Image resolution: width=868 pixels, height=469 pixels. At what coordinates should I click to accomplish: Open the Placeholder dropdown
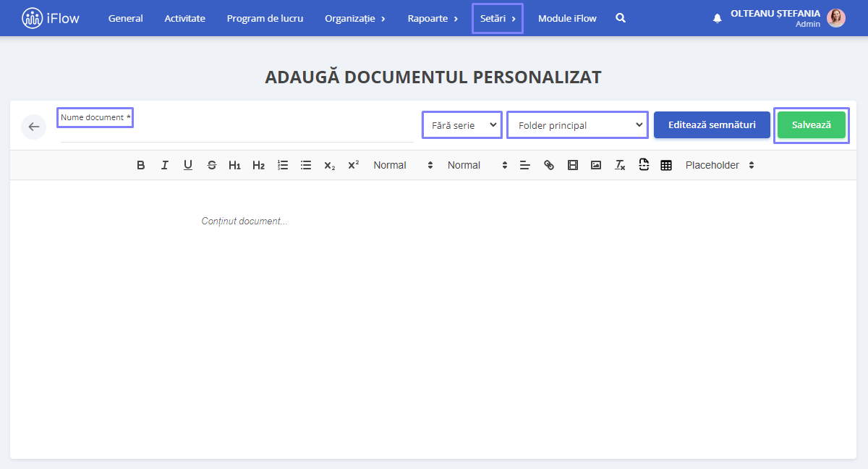tap(720, 165)
